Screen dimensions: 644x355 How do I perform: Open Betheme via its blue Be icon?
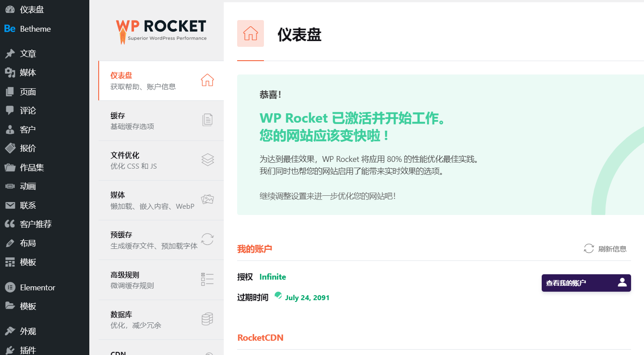coord(10,29)
